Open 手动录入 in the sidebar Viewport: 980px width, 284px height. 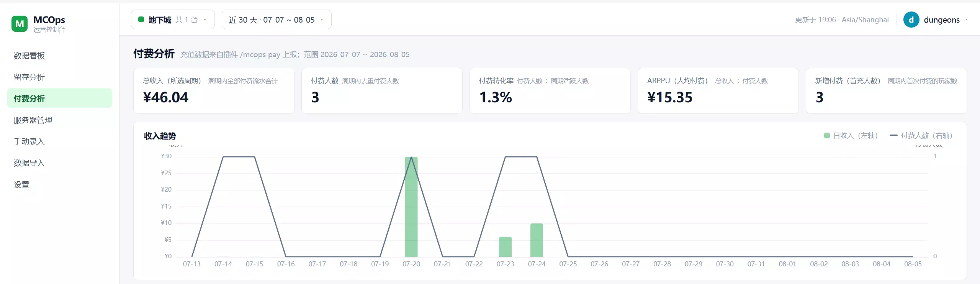59,141
